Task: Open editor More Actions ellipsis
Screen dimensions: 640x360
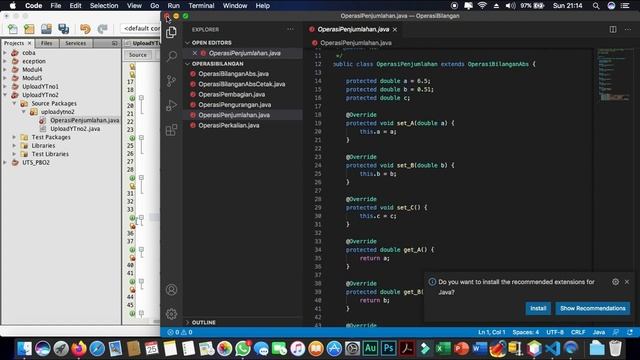Action: coord(627,29)
